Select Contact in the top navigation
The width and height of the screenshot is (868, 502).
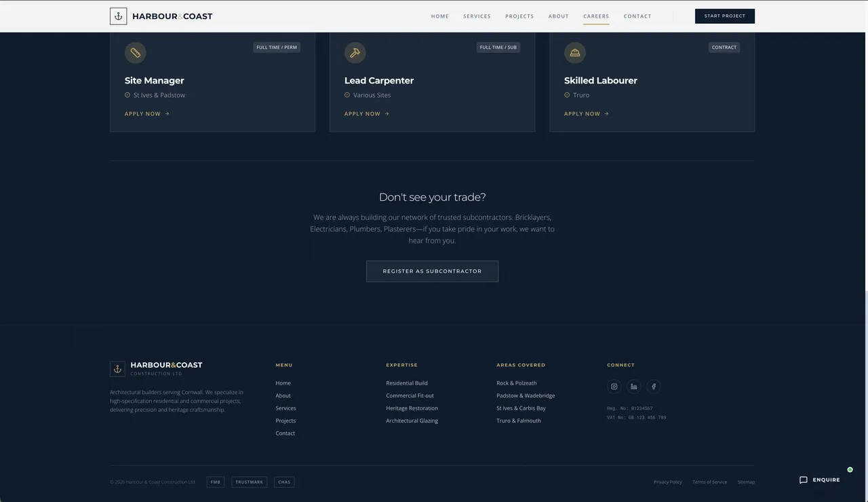637,16
